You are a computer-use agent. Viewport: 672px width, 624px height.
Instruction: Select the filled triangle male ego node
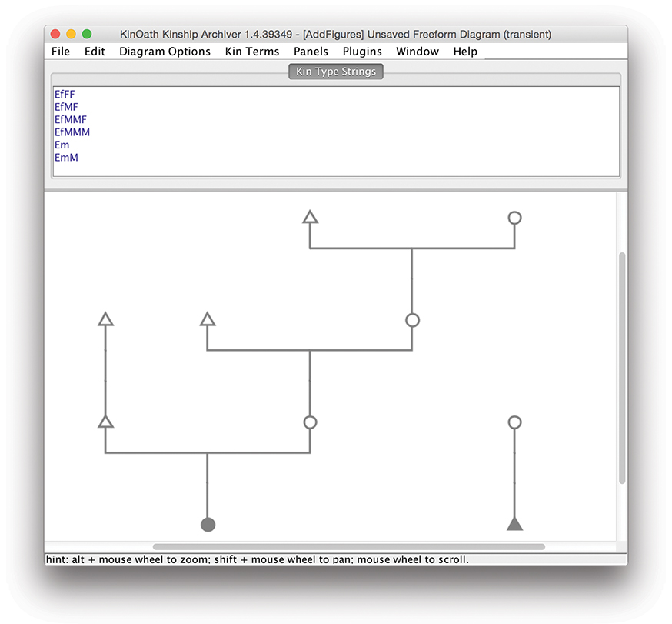pyautogui.click(x=514, y=524)
